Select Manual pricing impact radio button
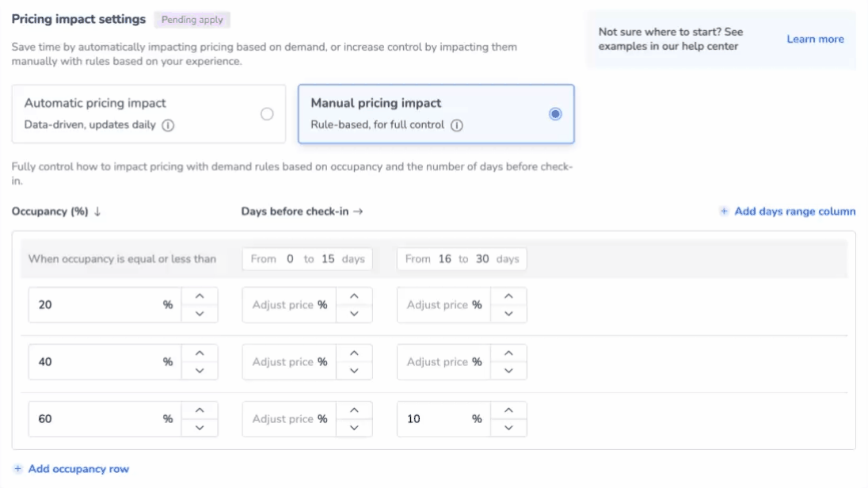 click(555, 114)
